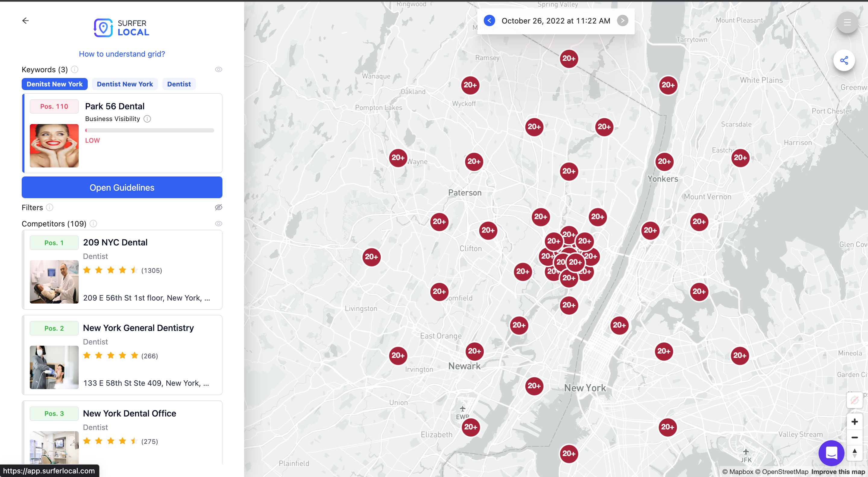Show hidden Filters using the eye-slash toggle
Viewport: 868px width, 477px height.
pos(219,207)
